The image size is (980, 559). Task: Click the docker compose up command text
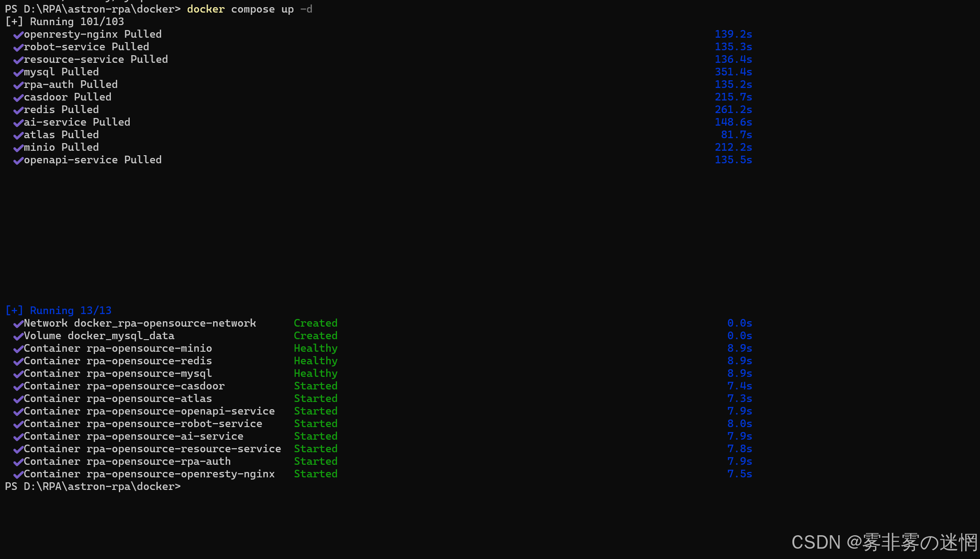(x=249, y=9)
